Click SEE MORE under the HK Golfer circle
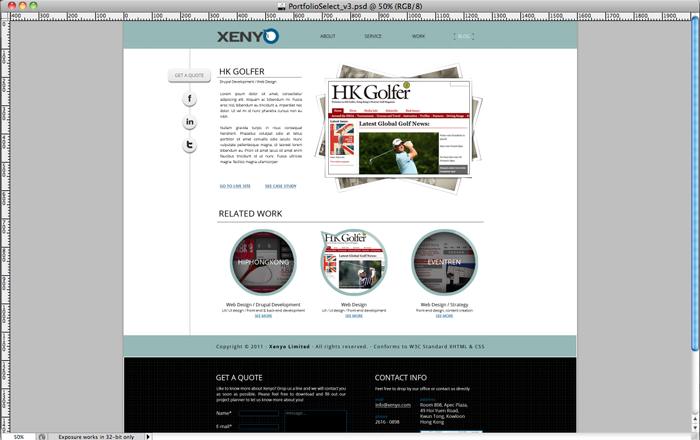 click(x=354, y=316)
